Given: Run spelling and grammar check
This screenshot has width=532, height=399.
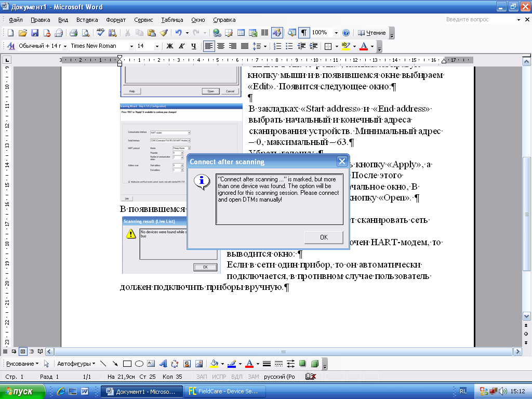Looking at the screenshot, I should (x=100, y=33).
